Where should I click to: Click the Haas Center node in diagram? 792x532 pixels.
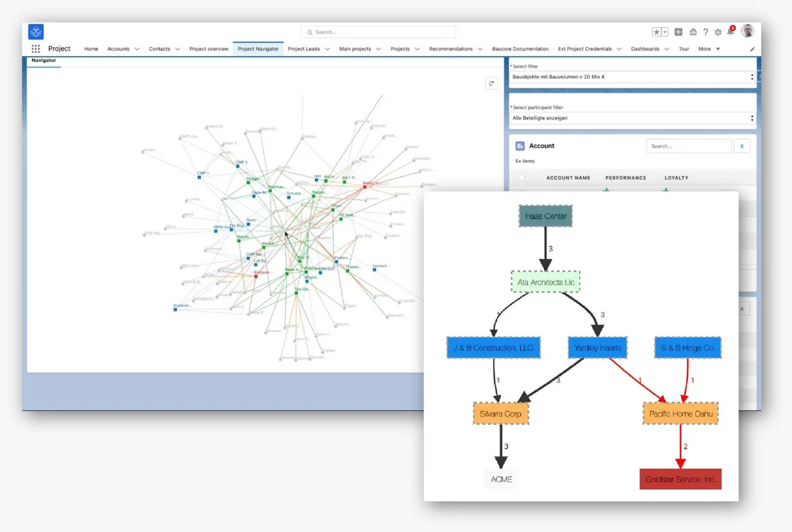(x=546, y=216)
